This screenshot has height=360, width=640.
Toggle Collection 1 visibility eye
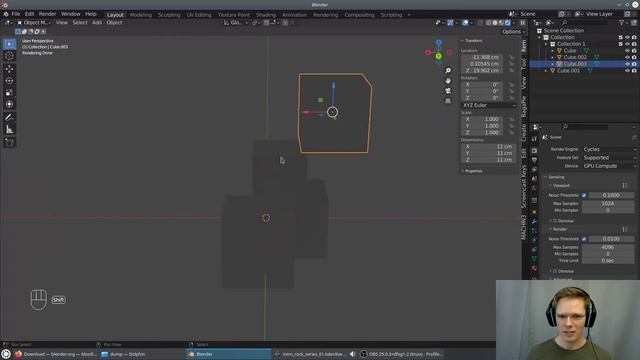(627, 44)
